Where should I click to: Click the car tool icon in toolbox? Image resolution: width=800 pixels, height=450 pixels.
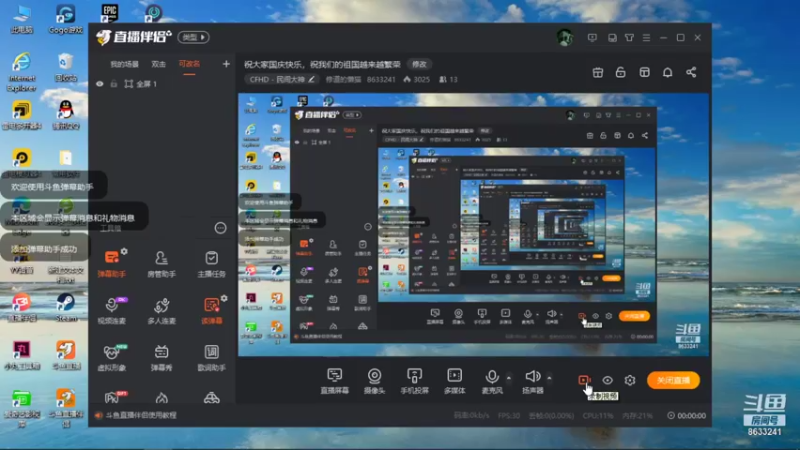212,398
